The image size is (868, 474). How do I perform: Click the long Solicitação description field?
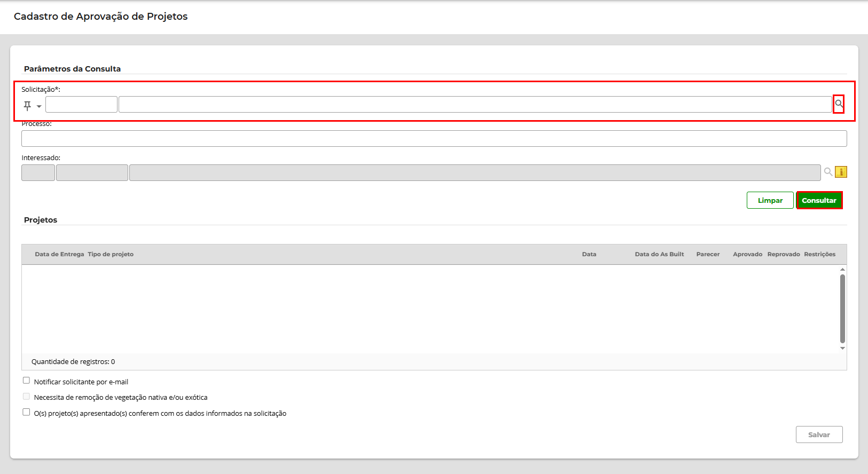point(475,105)
